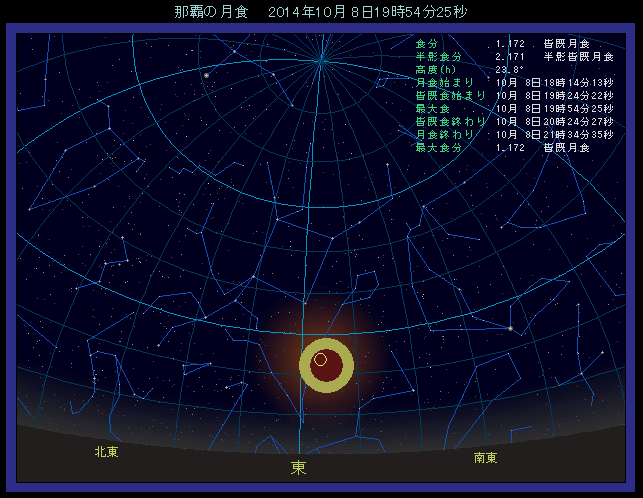Click the 南東 southeast direction label

pyautogui.click(x=486, y=457)
